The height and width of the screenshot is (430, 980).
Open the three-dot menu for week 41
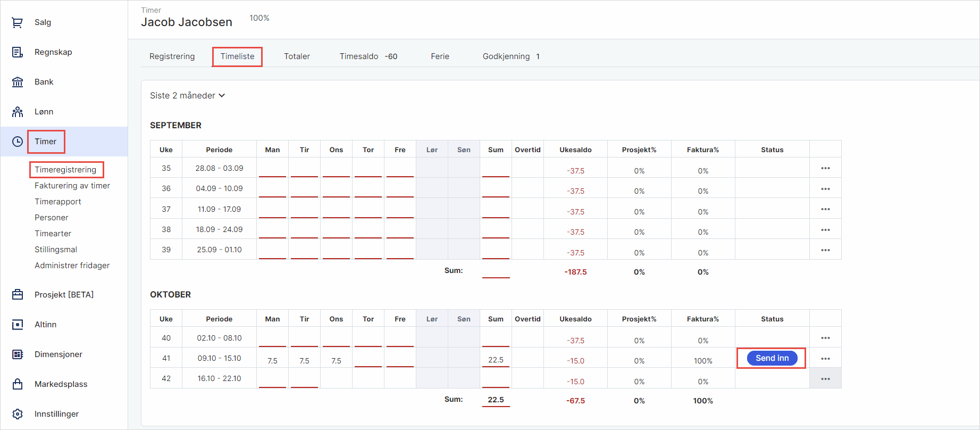(x=825, y=359)
